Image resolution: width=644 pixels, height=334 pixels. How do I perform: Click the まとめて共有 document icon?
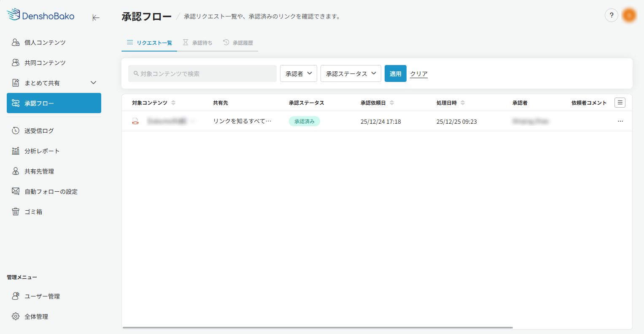pyautogui.click(x=16, y=83)
